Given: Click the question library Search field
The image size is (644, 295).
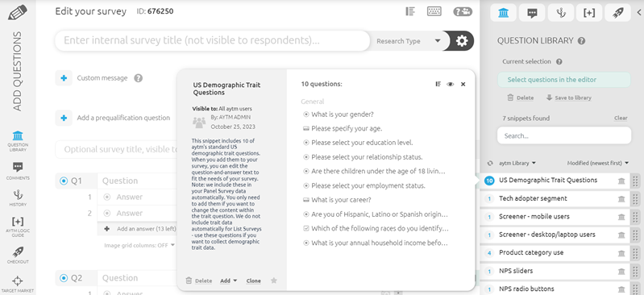Looking at the screenshot, I should pyautogui.click(x=564, y=135).
